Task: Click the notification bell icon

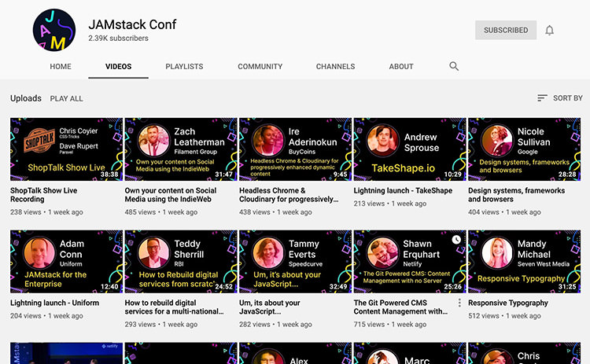Action: 549,30
